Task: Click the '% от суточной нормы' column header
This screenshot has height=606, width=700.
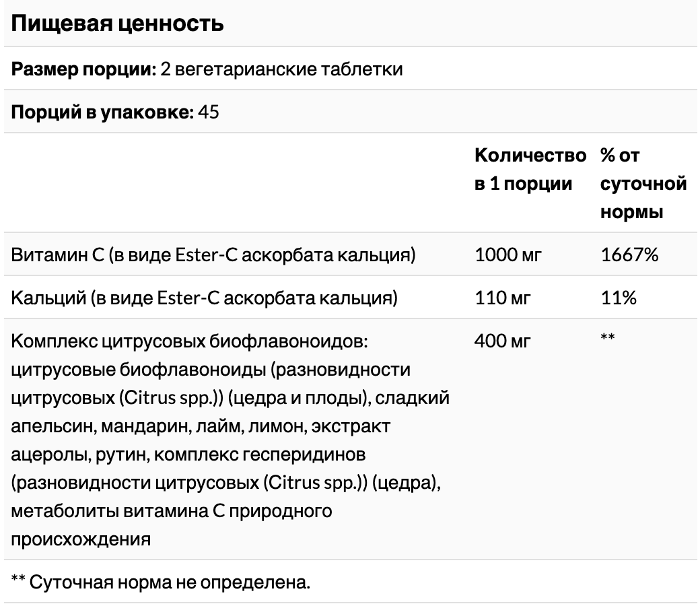Action: pos(643,184)
